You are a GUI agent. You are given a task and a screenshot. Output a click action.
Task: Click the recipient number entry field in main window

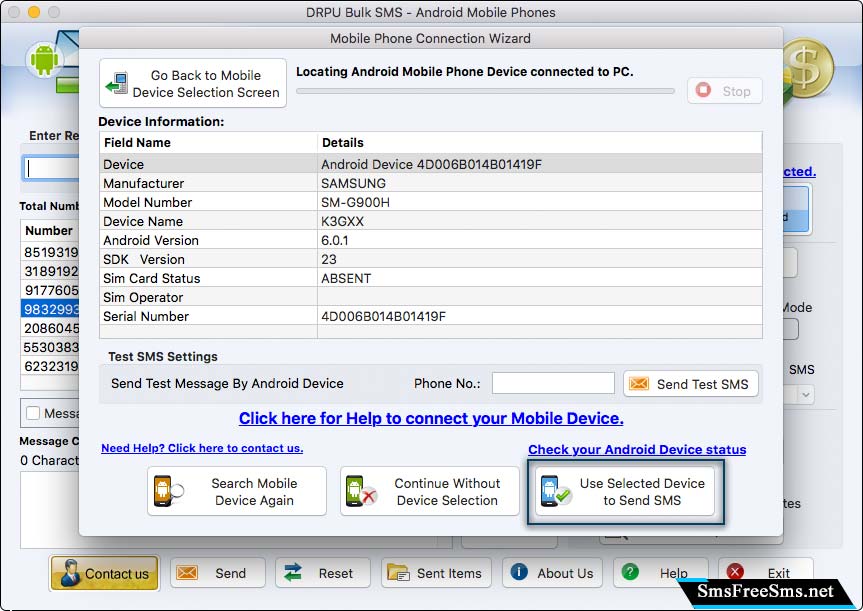coord(51,168)
